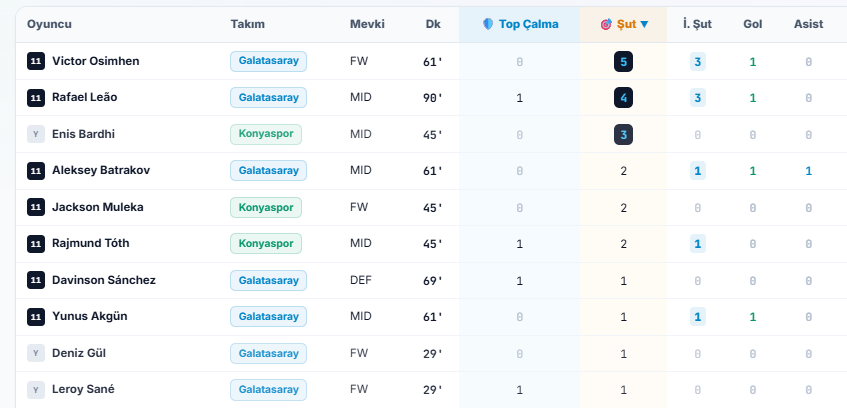Click Victor Osimhen's Galatasaray team tag
Screen dimensions: 847x408
pos(268,61)
